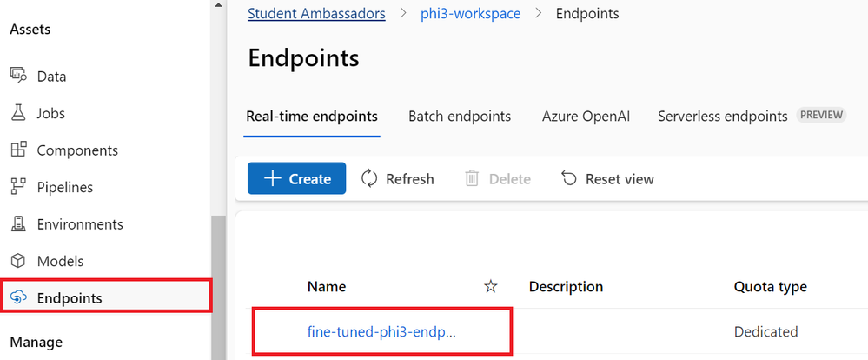Go to Student Ambassadors breadcrumb
The height and width of the screenshot is (360, 868).
(316, 14)
